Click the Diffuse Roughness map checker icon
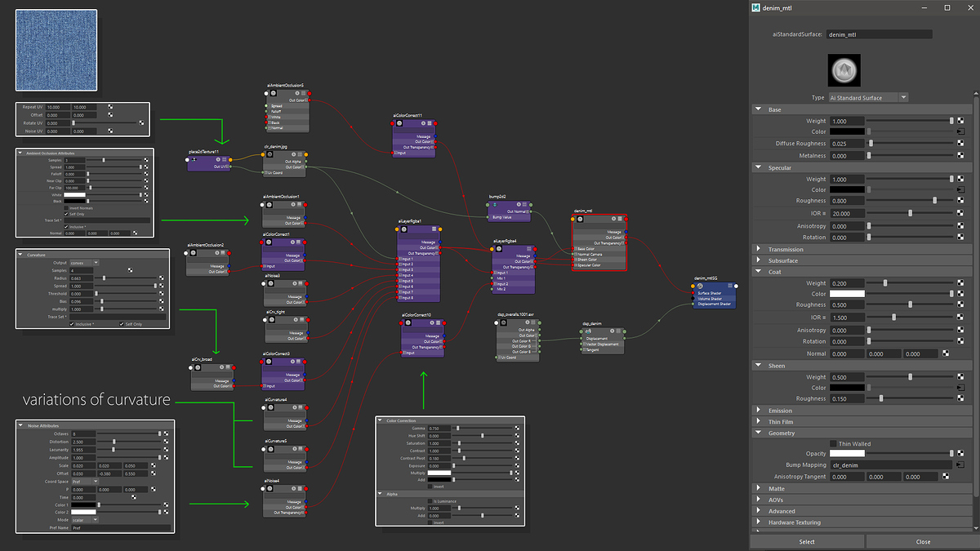The height and width of the screenshot is (551, 980). [961, 143]
